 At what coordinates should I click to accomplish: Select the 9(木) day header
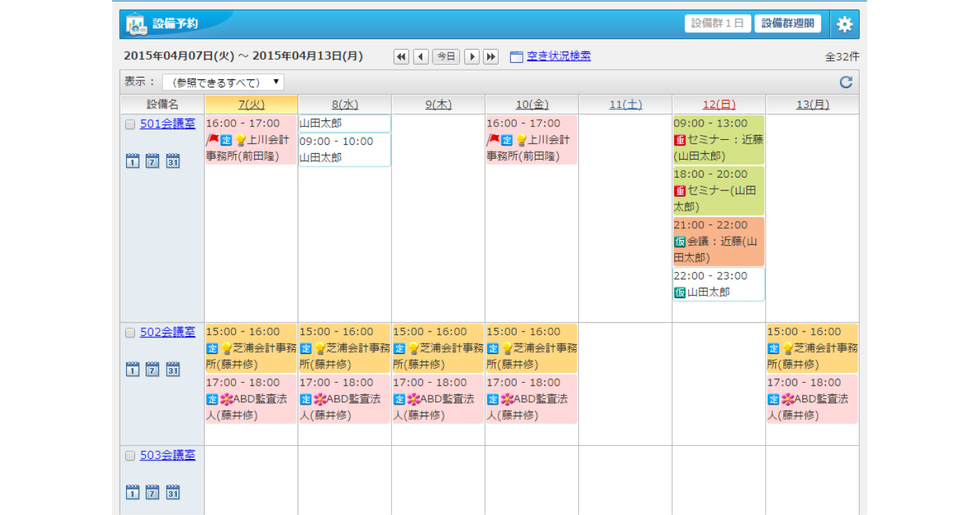(x=438, y=105)
